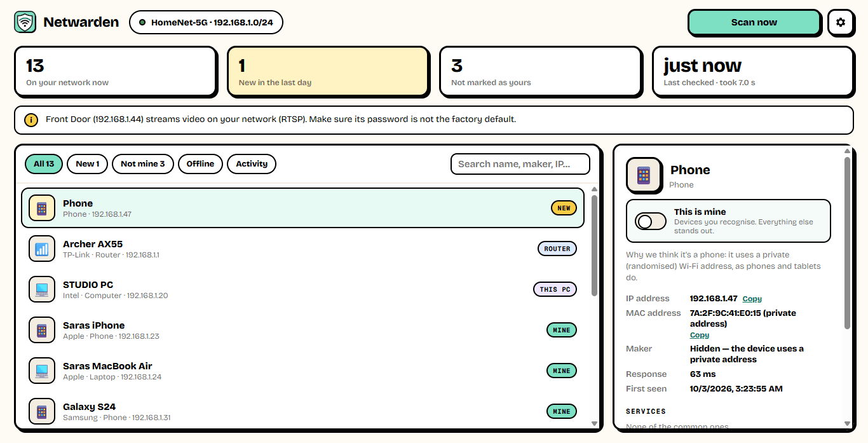
Task: Click the NEW badge on Phone row
Action: (x=564, y=208)
